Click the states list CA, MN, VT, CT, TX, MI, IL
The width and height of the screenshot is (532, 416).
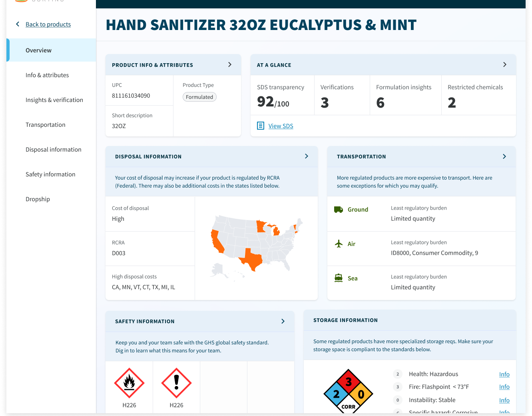[143, 287]
